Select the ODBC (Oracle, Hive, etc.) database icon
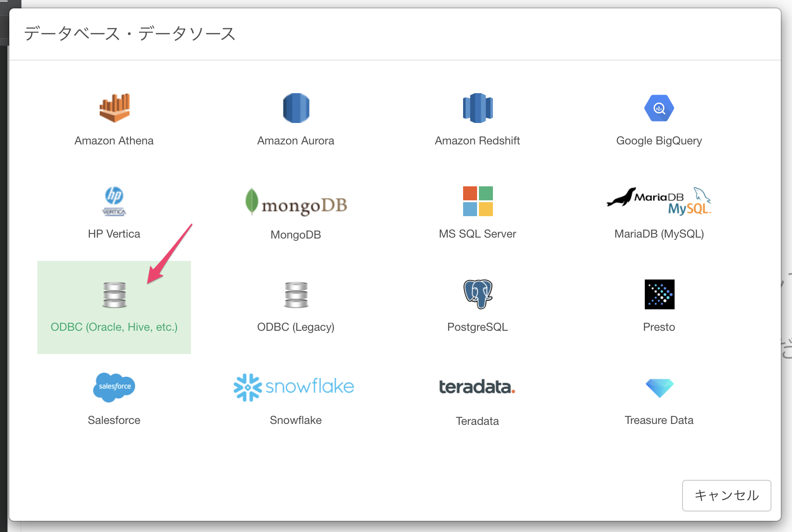Screen dimensions: 792x532 tap(114, 294)
